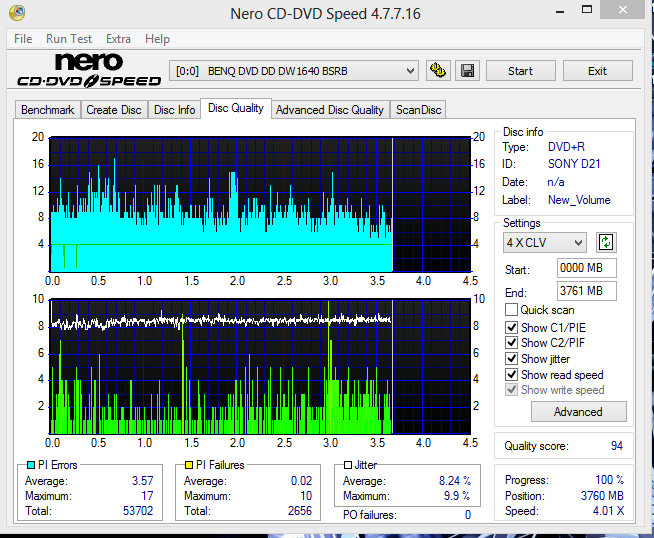
Task: Click the Quality score value 94
Action: 616,446
